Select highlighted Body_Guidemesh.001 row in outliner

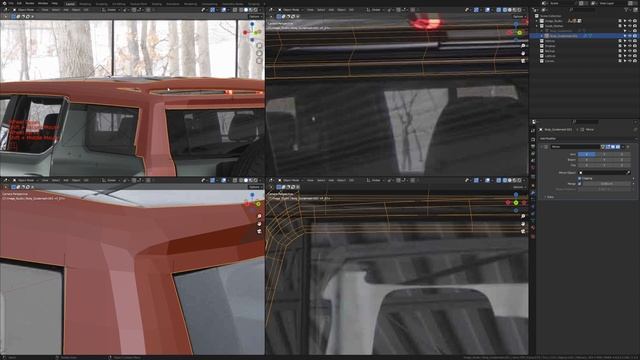point(584,36)
